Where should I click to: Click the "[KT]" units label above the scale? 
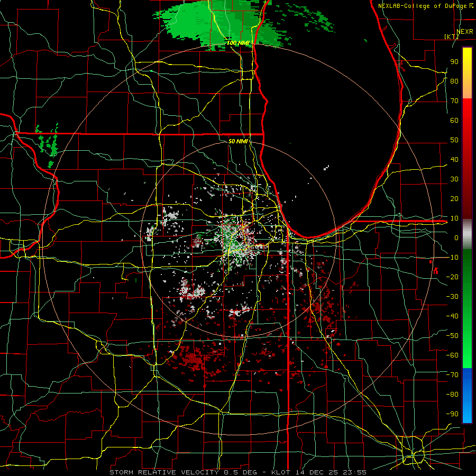[452, 36]
